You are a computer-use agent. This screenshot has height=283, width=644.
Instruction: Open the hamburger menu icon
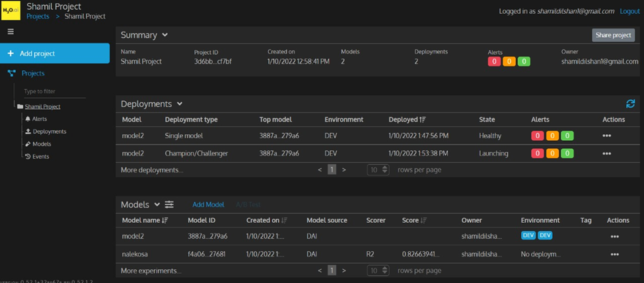tap(11, 32)
